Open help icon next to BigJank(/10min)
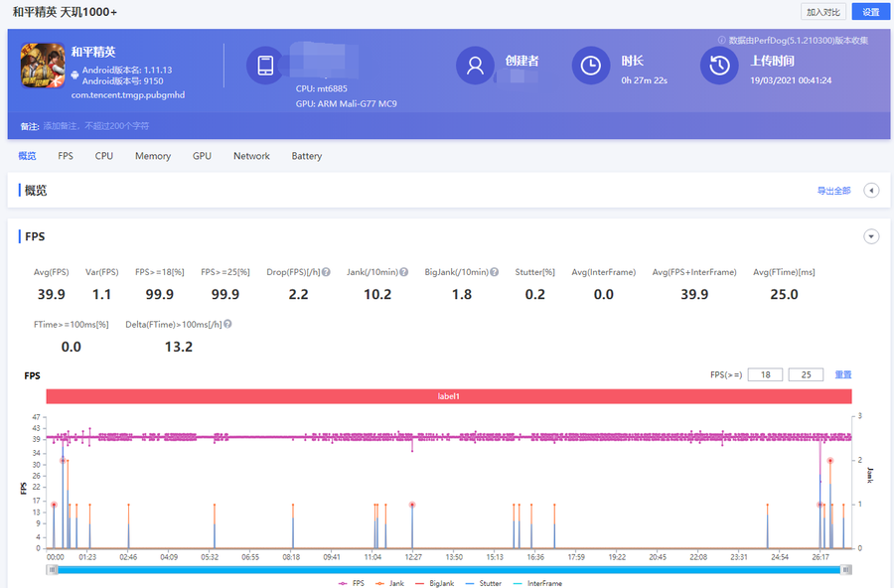This screenshot has width=894, height=588. [494, 272]
